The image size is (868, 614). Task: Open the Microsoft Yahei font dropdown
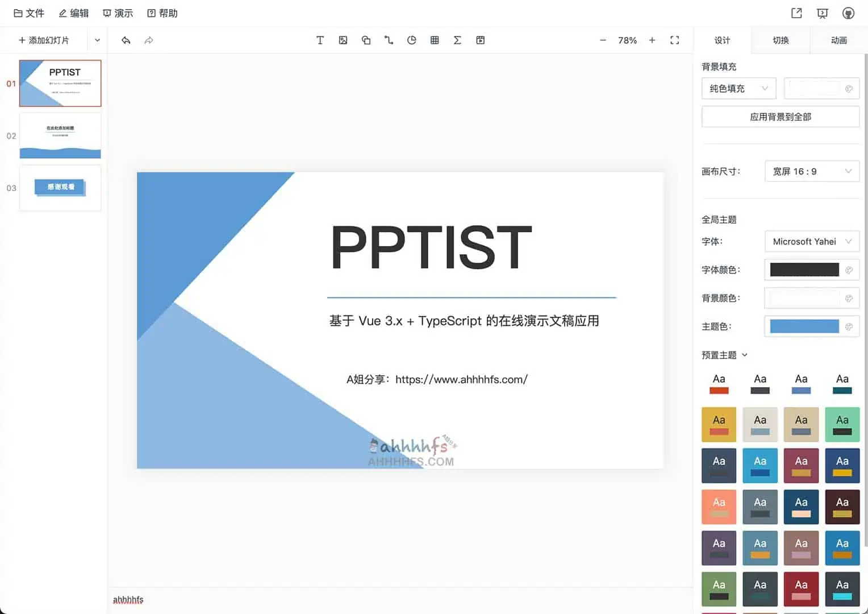[x=812, y=241]
